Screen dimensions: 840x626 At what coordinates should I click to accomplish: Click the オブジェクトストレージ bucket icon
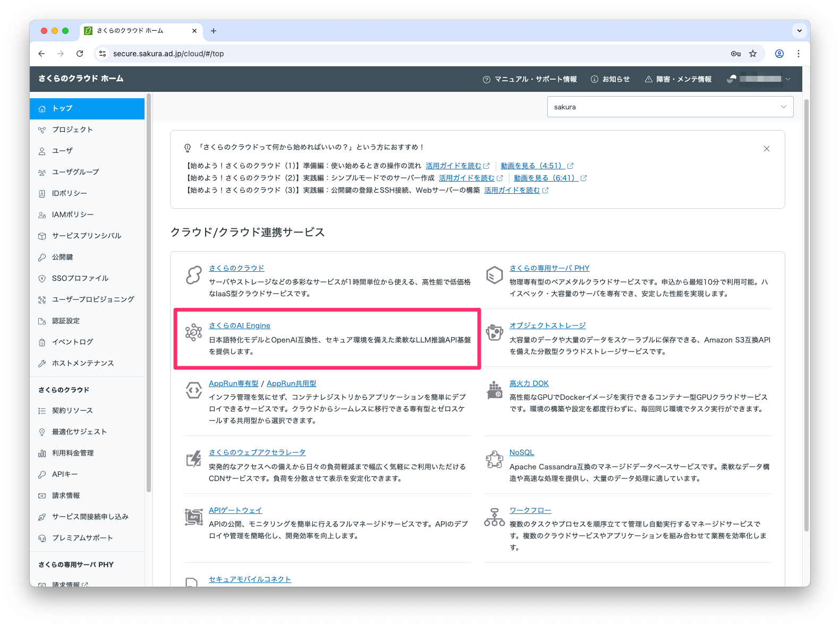[494, 332]
